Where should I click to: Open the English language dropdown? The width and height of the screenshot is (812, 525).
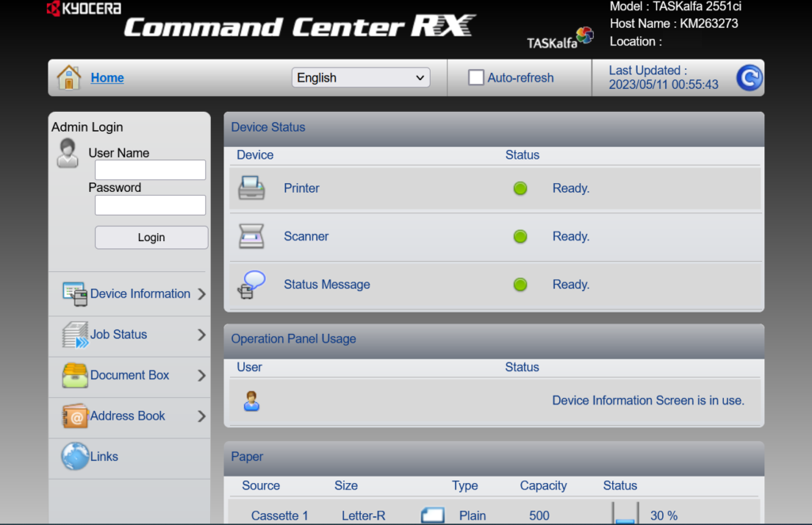click(361, 78)
